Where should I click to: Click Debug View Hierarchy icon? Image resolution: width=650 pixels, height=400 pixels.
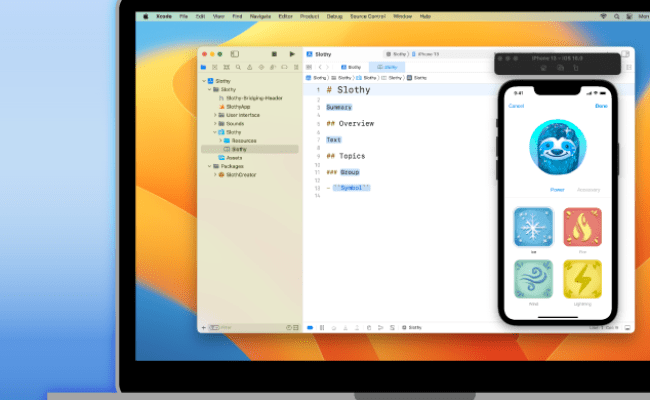click(x=369, y=327)
